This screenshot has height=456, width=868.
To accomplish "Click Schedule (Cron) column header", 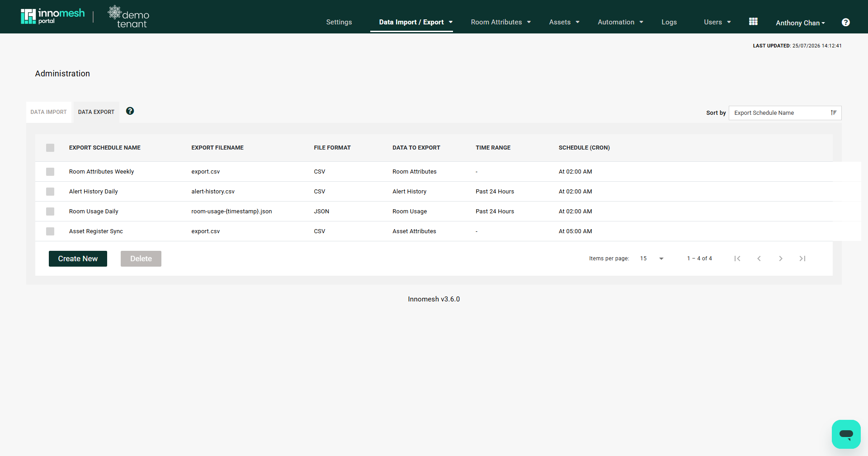I will pyautogui.click(x=584, y=148).
